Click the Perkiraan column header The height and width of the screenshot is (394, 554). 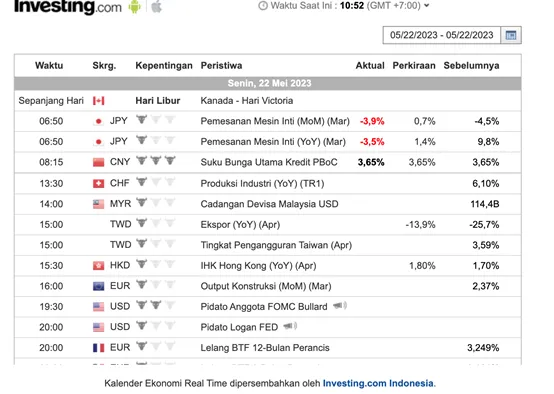[x=414, y=66]
